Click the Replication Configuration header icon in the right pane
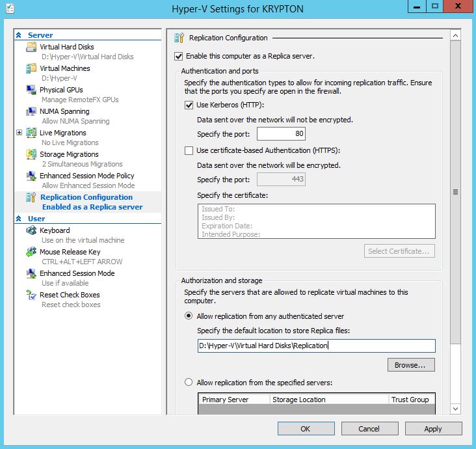Image resolution: width=476 pixels, height=449 pixels. [179, 38]
